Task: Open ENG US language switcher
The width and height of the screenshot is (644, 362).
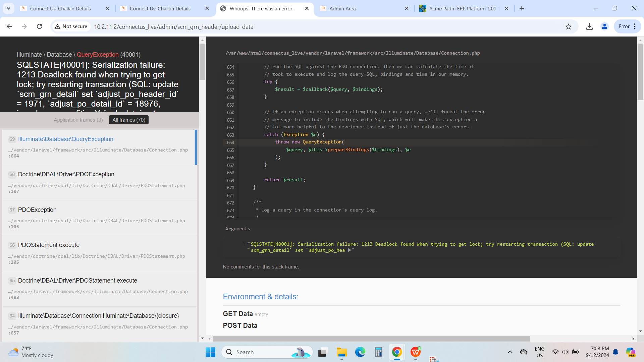Action: coord(539,352)
